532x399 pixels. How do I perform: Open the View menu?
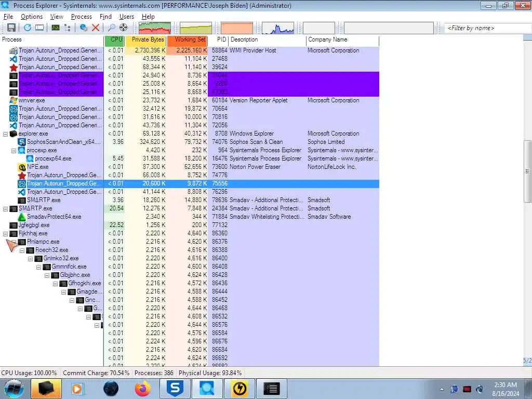(57, 17)
